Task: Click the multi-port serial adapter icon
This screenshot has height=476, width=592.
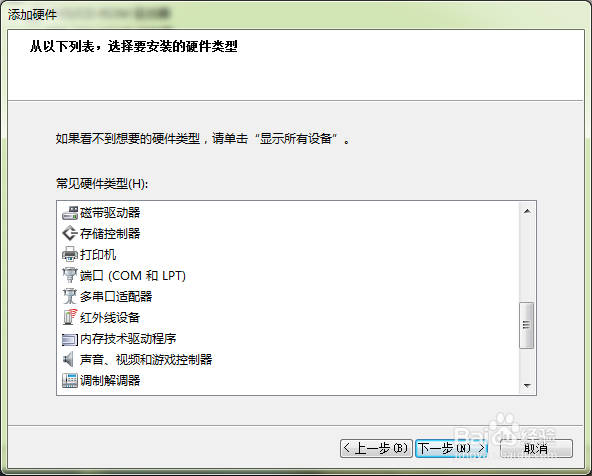Action: click(70, 297)
